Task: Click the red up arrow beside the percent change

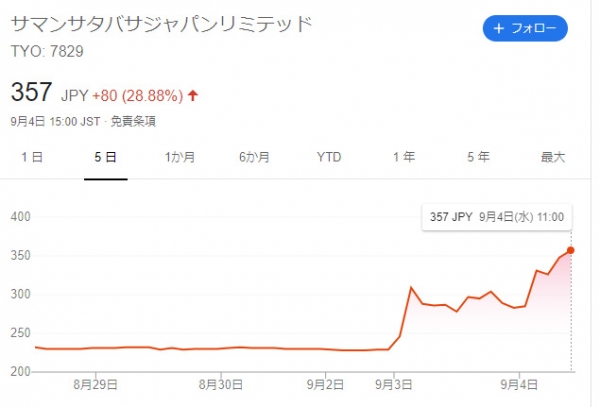Action: 193,95
